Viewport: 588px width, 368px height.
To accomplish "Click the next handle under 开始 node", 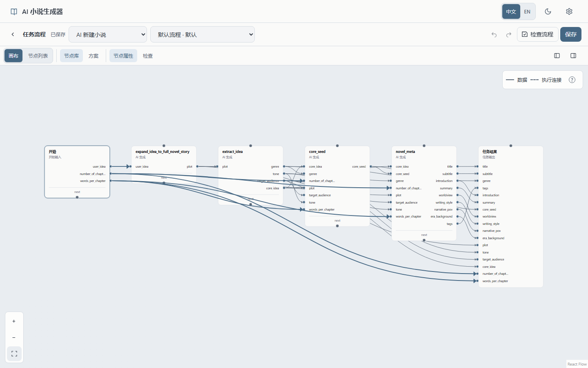I will 77,197.
